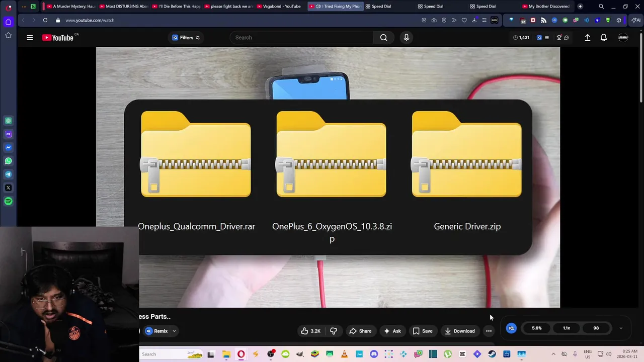Click the Ask button
This screenshot has height=362, width=644.
click(392, 331)
